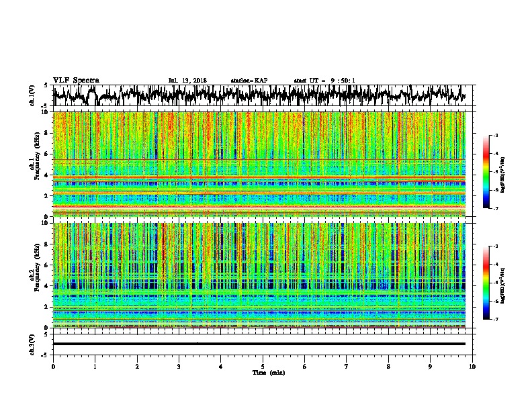
Task: Click the "4" tick on the time axis
Action: click(221, 367)
